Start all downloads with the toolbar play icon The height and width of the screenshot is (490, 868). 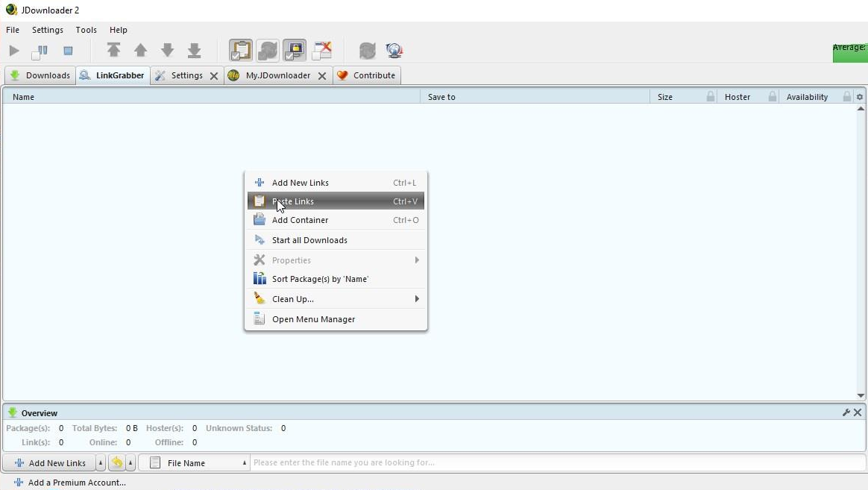pos(14,51)
